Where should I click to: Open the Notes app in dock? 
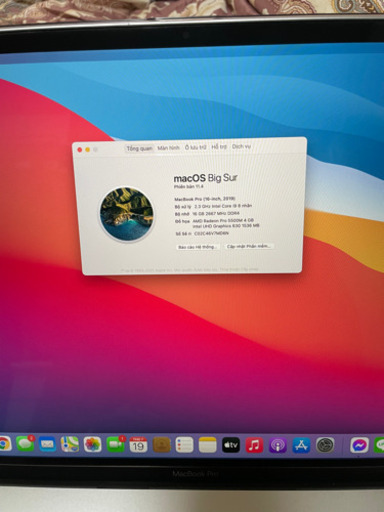coord(208,445)
